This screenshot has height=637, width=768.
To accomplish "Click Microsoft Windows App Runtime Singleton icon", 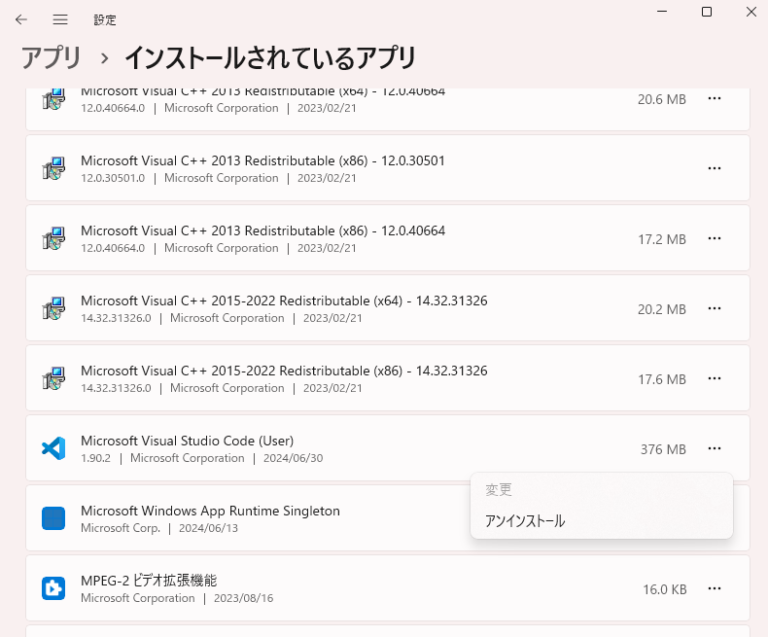I will click(53, 518).
